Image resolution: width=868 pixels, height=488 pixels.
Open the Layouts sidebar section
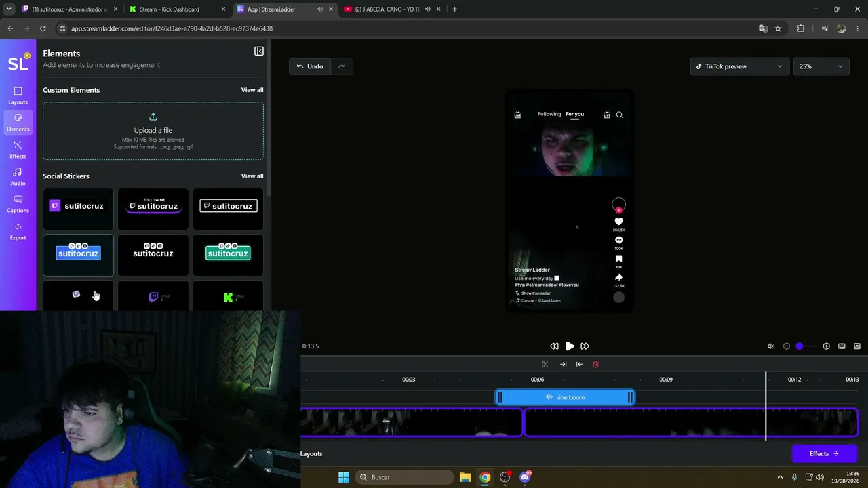click(18, 96)
